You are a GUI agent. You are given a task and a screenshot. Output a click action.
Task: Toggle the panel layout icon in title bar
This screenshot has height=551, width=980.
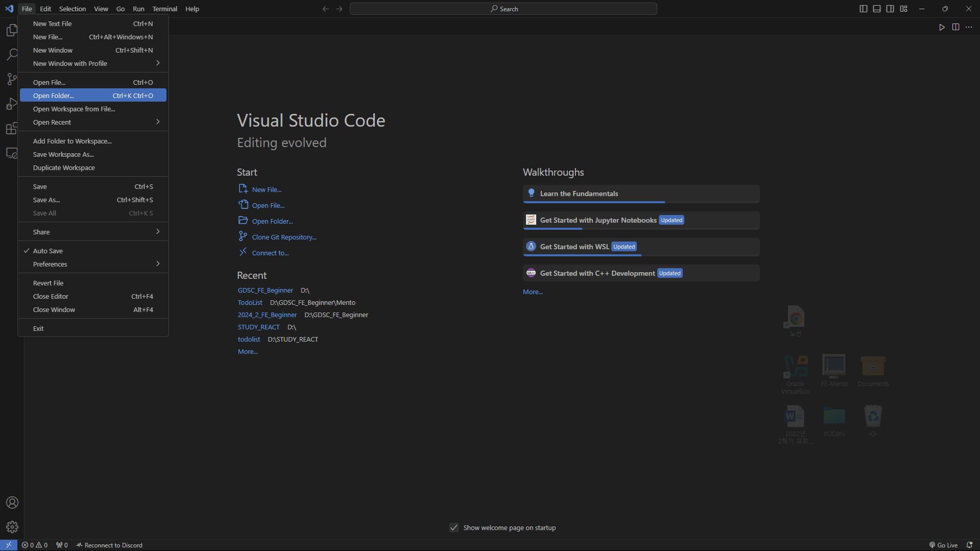[876, 9]
